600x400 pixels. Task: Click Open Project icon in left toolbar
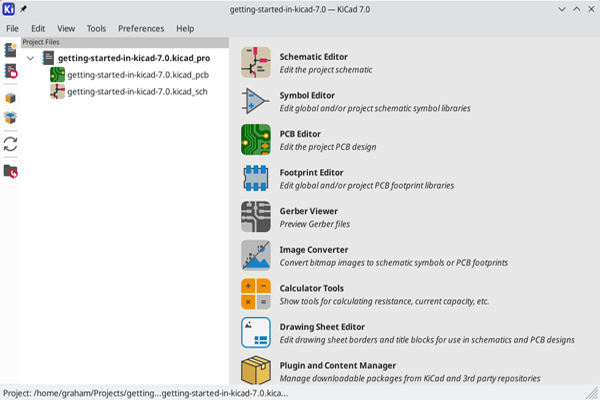pos(11,71)
